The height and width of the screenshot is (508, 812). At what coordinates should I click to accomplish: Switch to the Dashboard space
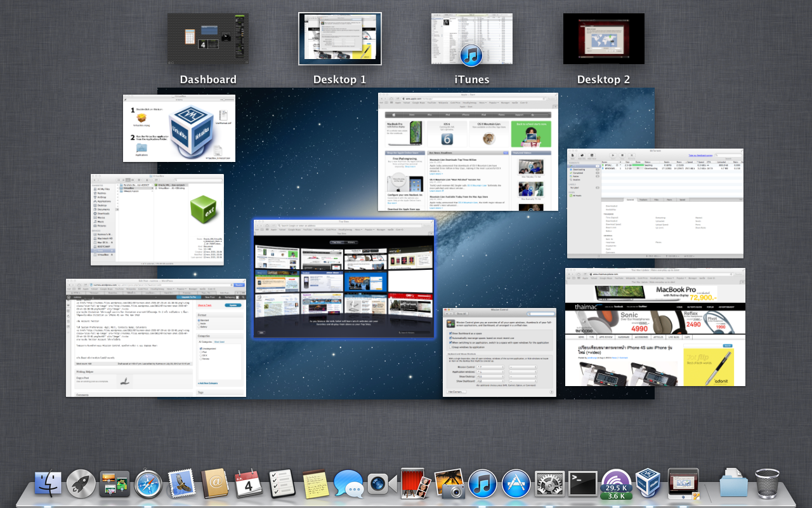(x=207, y=39)
